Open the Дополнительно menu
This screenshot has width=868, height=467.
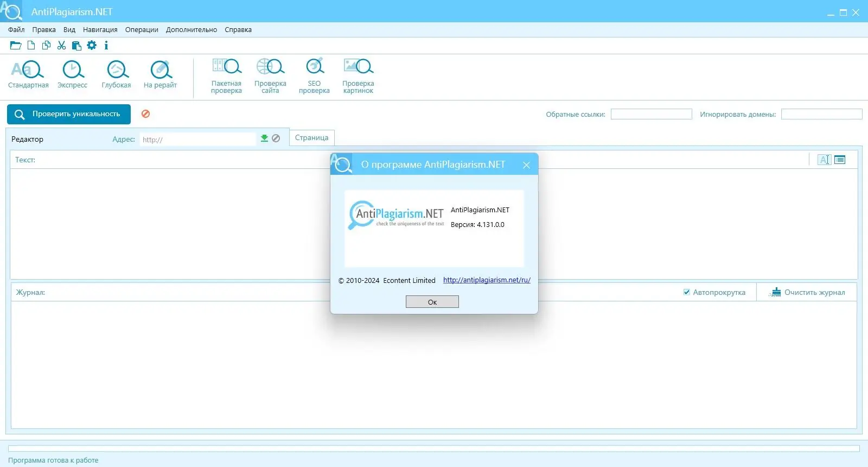click(192, 30)
